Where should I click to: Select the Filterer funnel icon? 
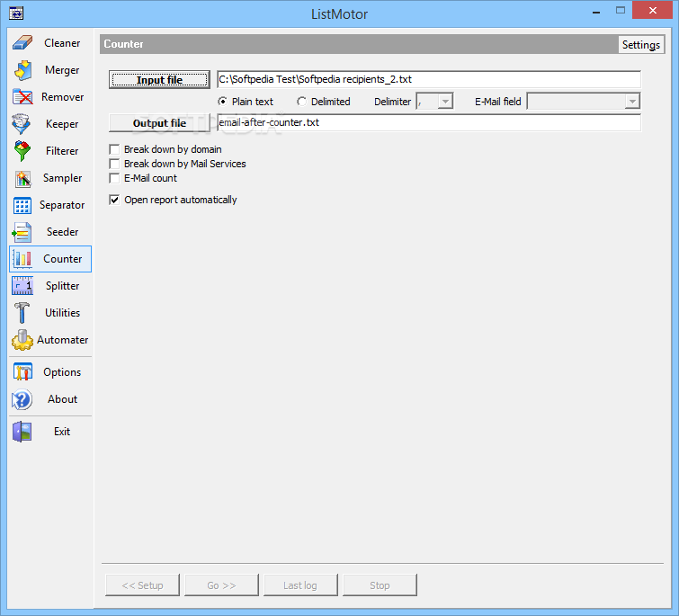[22, 151]
